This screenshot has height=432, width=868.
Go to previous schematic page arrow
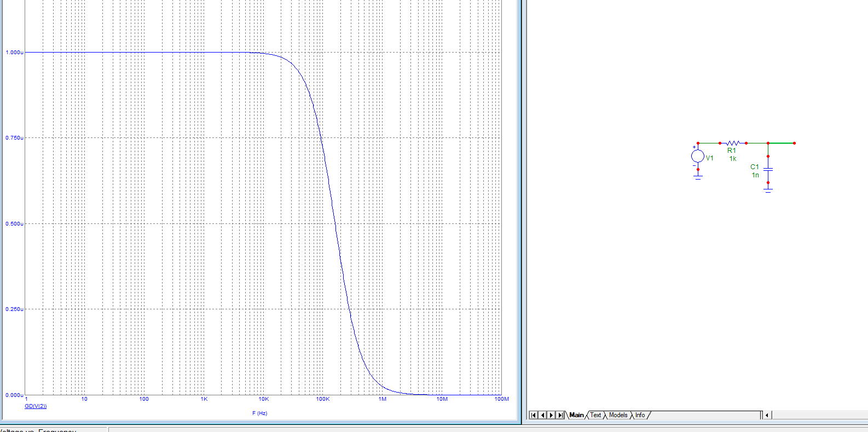click(542, 415)
